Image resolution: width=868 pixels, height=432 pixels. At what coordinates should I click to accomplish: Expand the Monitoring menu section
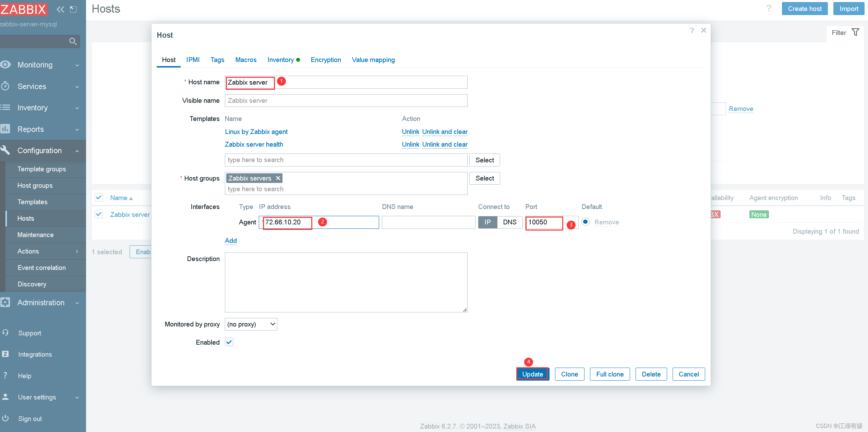(77, 65)
